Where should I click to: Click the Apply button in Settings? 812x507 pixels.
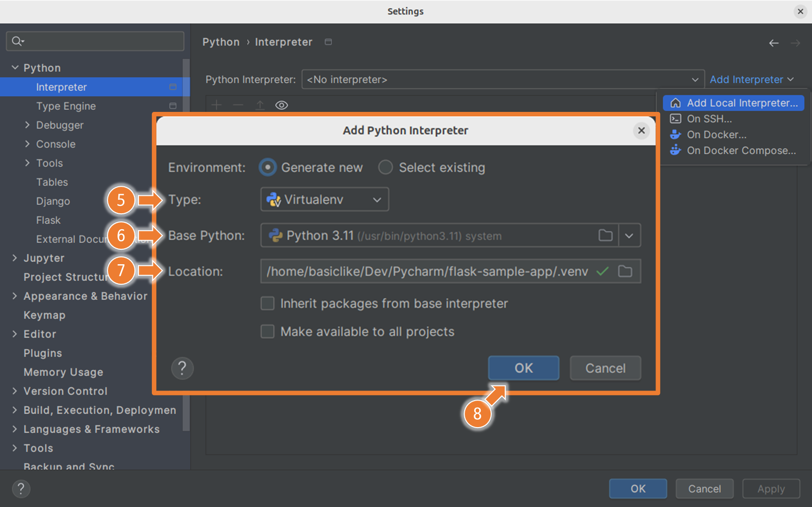771,489
